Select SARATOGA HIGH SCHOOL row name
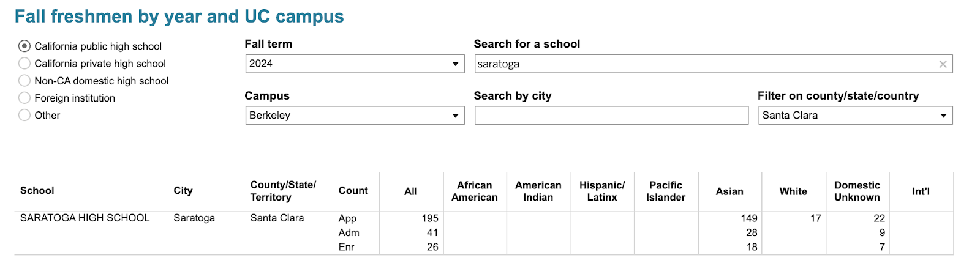 pyautogui.click(x=85, y=218)
